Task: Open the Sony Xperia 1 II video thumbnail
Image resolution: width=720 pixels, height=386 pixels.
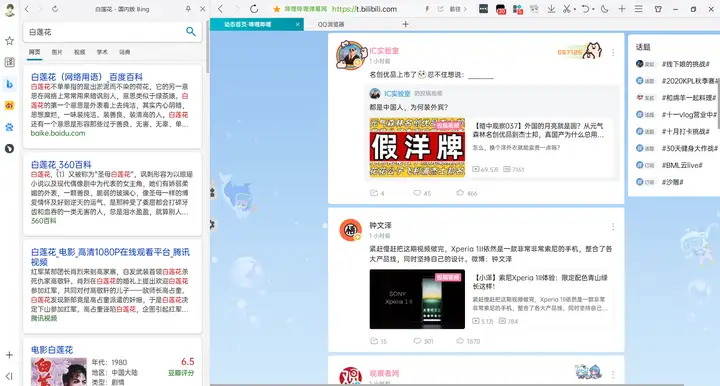Action: coord(417,299)
